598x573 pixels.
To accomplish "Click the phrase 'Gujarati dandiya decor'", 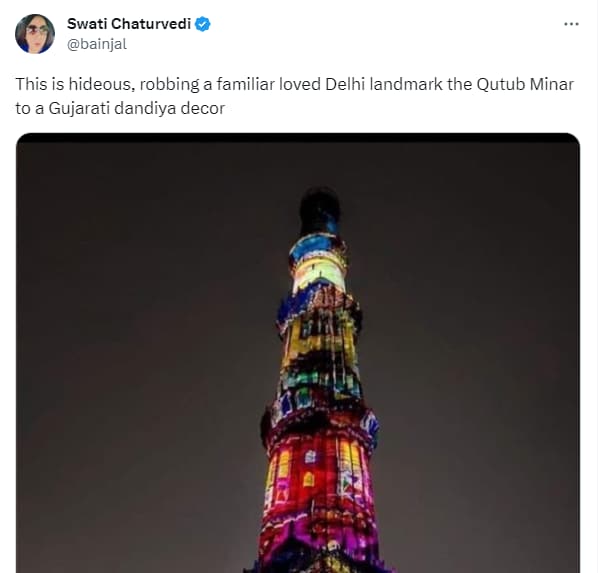I will click(x=137, y=108).
